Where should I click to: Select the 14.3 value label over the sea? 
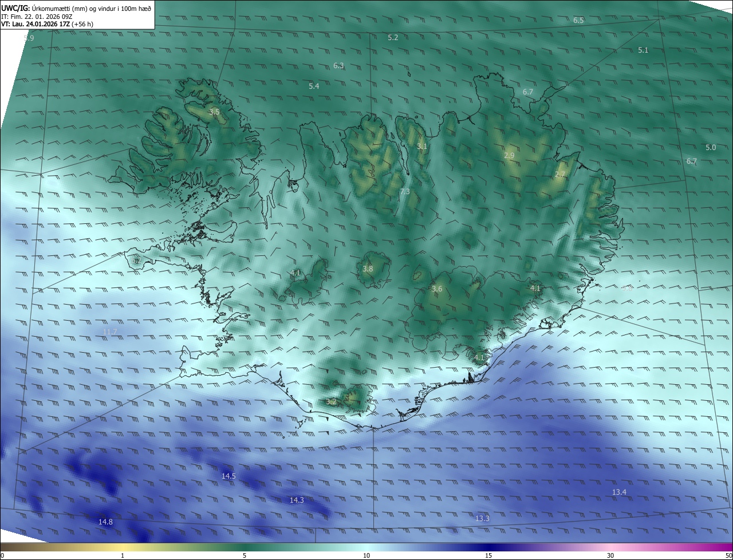pos(297,500)
